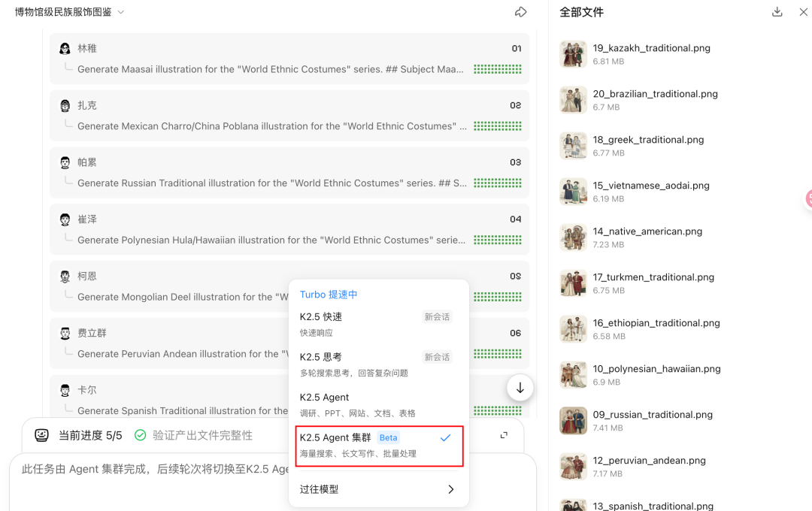
Task: Expand 过往模型 submenu
Action: [x=378, y=489]
